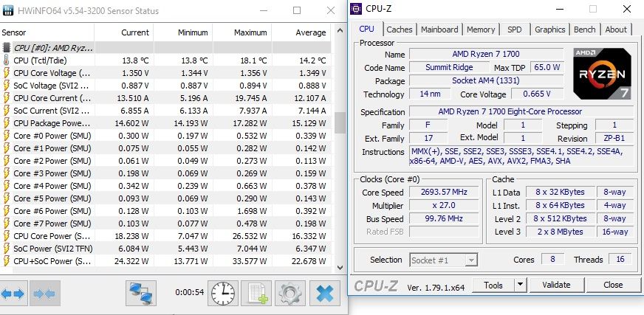The height and width of the screenshot is (315, 644).
Task: Click the 0.665 V Core Voltage value
Action: click(x=537, y=94)
